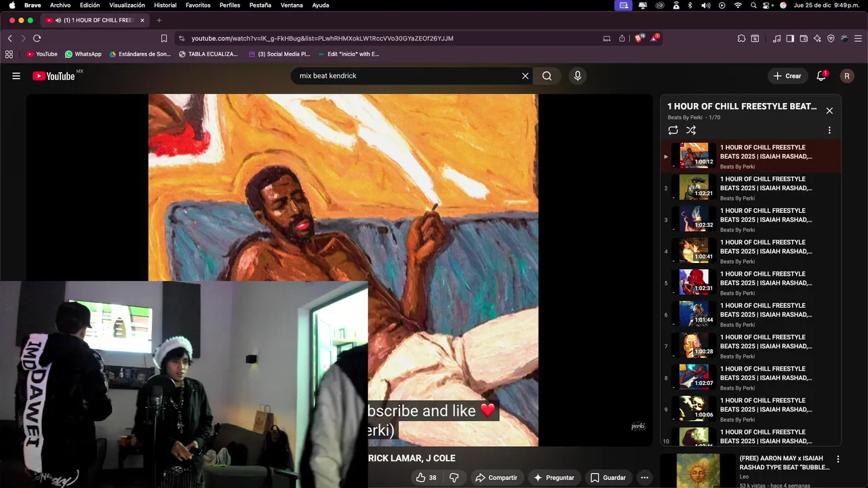Open site settings icon in address bar
868x488 pixels.
(x=181, y=39)
